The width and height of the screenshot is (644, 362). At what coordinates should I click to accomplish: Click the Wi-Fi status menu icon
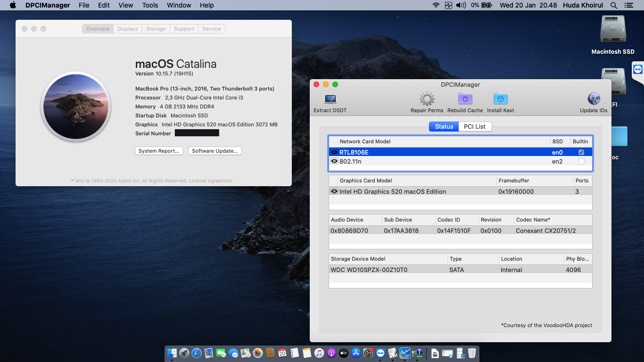[436, 5]
